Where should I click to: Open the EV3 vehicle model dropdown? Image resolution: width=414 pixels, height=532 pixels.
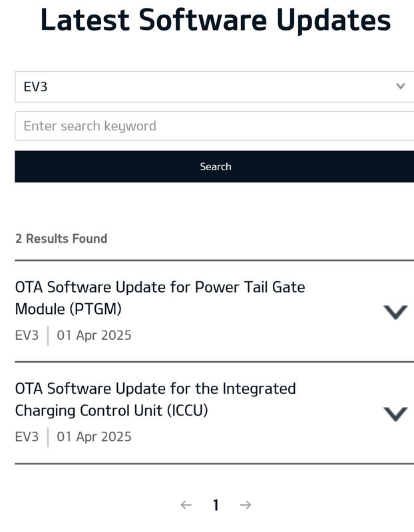pos(213,86)
